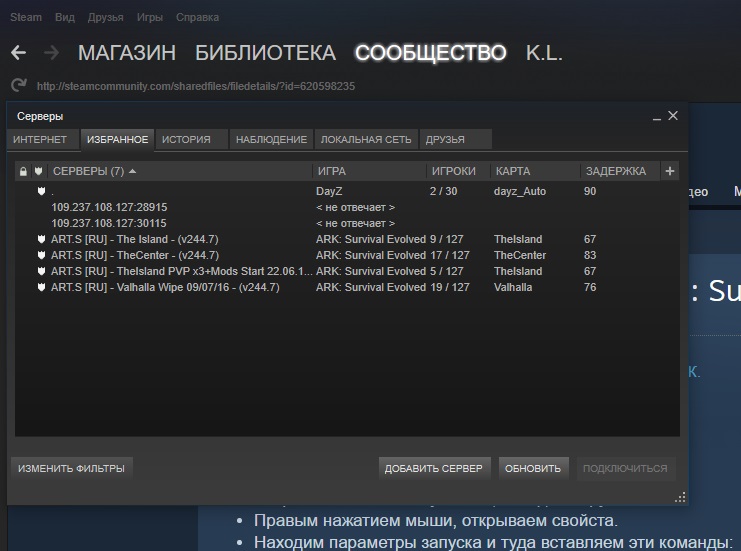Click the Valhalla map cell
Viewport: 741px width, 551px height.
[513, 287]
